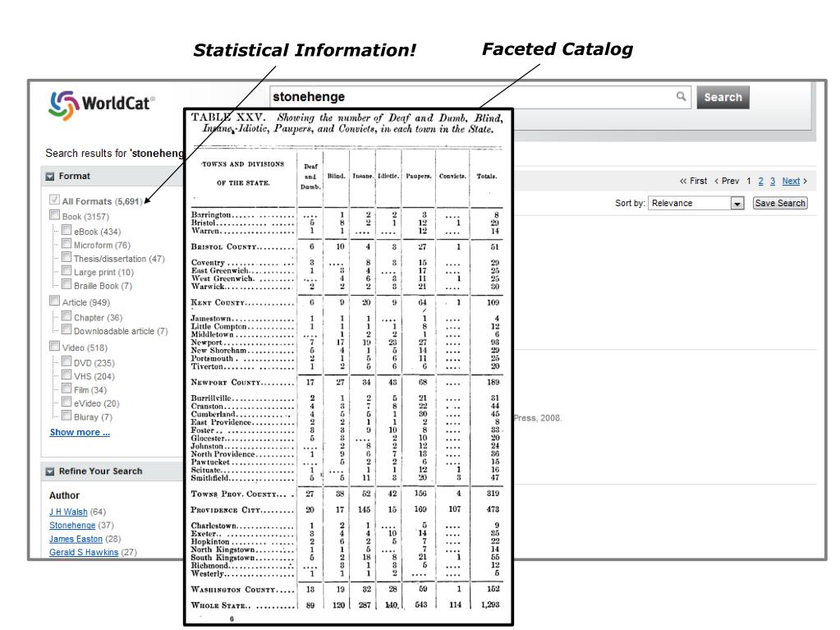Viewport: 840px width, 630px height.
Task: Filter by author James Easton
Action: tap(76, 539)
